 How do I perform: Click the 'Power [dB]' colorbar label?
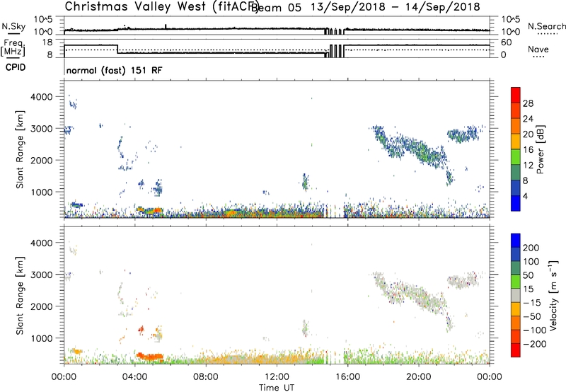541,149
